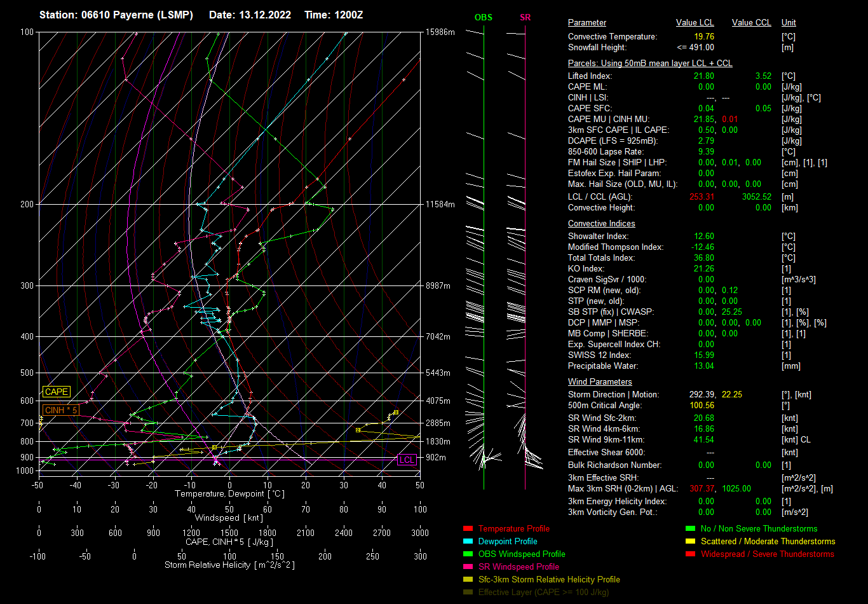This screenshot has height=604, width=868.
Task: Open the Convective Indices section heading
Action: click(601, 224)
